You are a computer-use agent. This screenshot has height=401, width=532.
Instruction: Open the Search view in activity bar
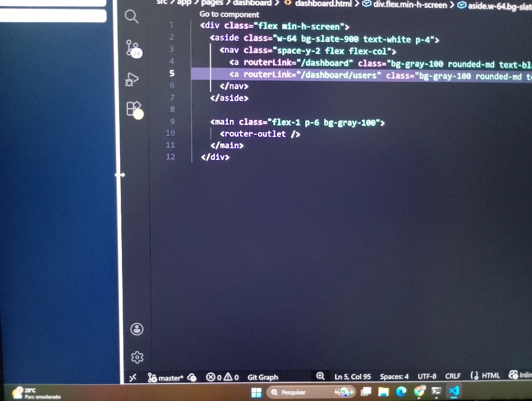tap(131, 17)
